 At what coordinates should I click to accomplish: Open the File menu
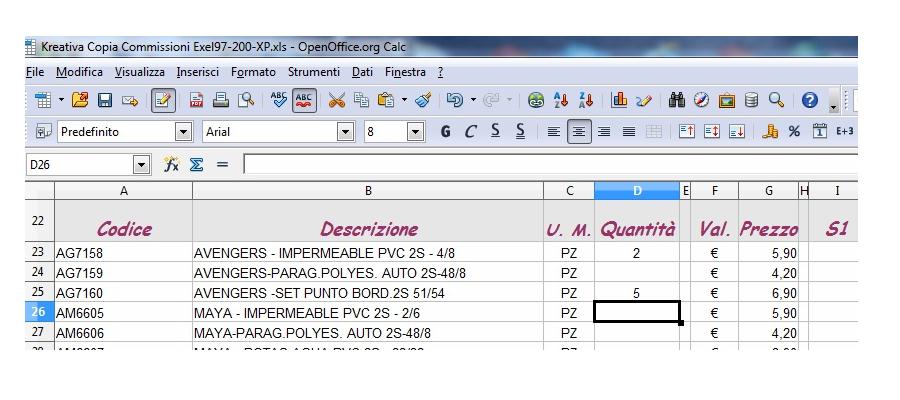pos(35,72)
